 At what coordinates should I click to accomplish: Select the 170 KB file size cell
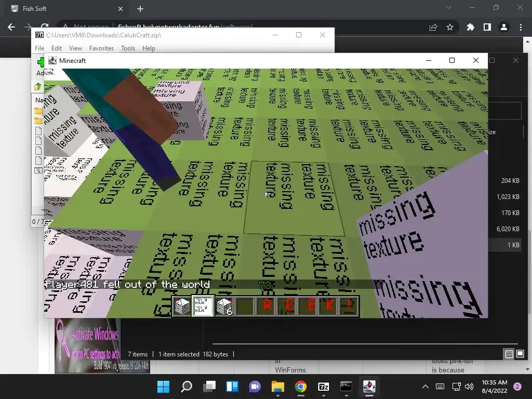coord(510,212)
